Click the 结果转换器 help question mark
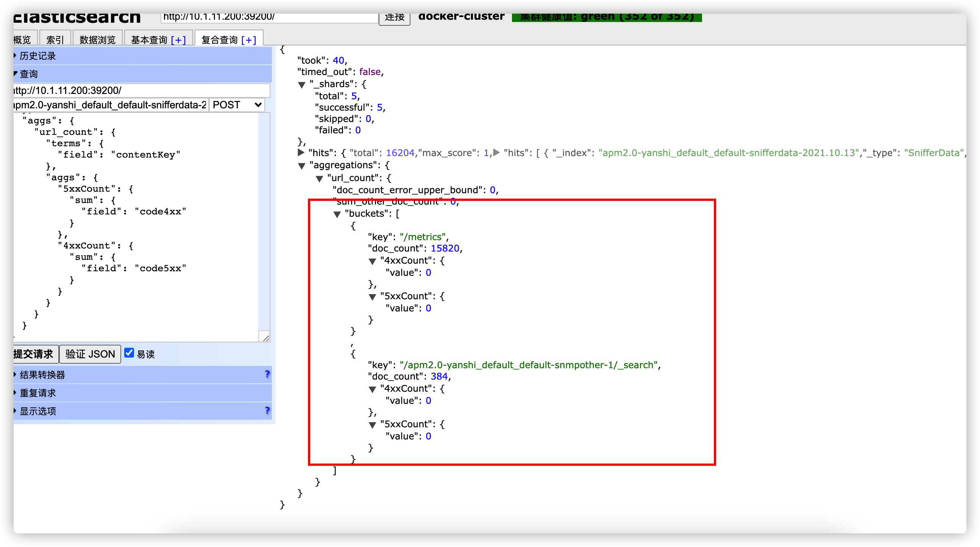Viewport: 980px width, 547px height. (x=267, y=374)
